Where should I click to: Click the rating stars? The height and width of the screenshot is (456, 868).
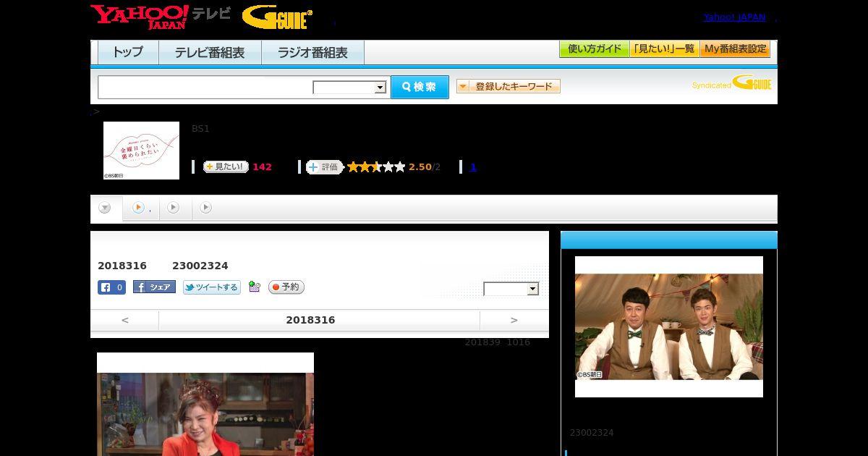[376, 167]
